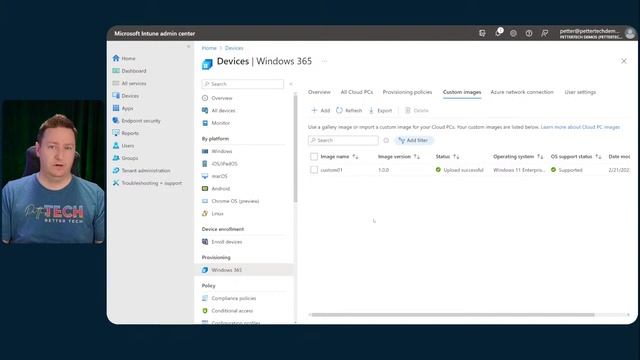The width and height of the screenshot is (640, 360).
Task: Open the notifications bell icon
Action: [498, 33]
